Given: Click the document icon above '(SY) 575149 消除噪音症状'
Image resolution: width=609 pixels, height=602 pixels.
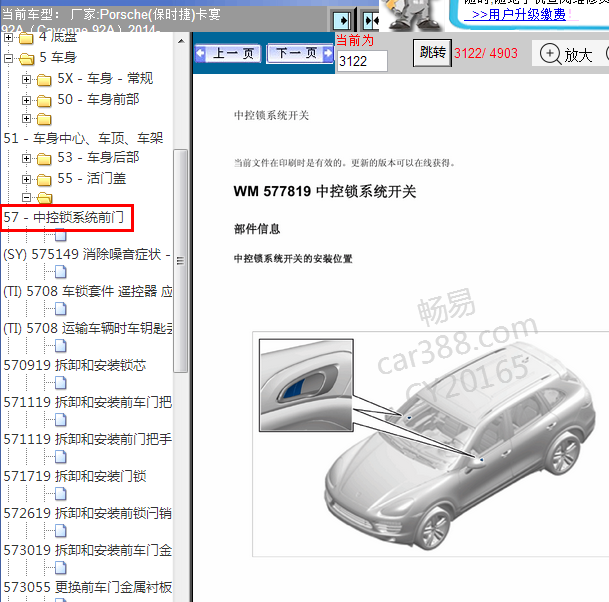Looking at the screenshot, I should [61, 235].
